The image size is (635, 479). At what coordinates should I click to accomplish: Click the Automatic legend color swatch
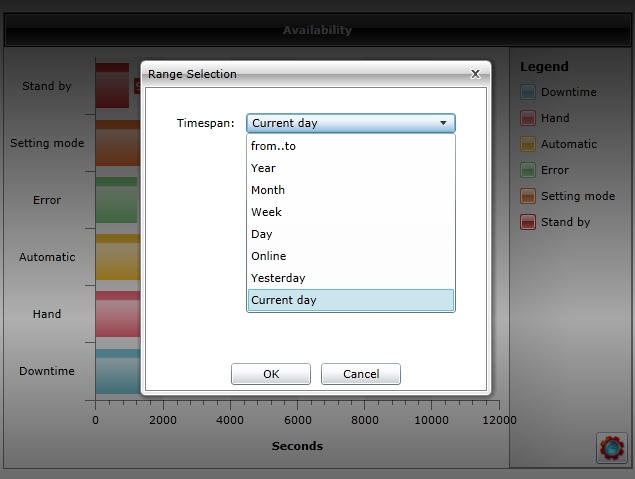(x=528, y=145)
